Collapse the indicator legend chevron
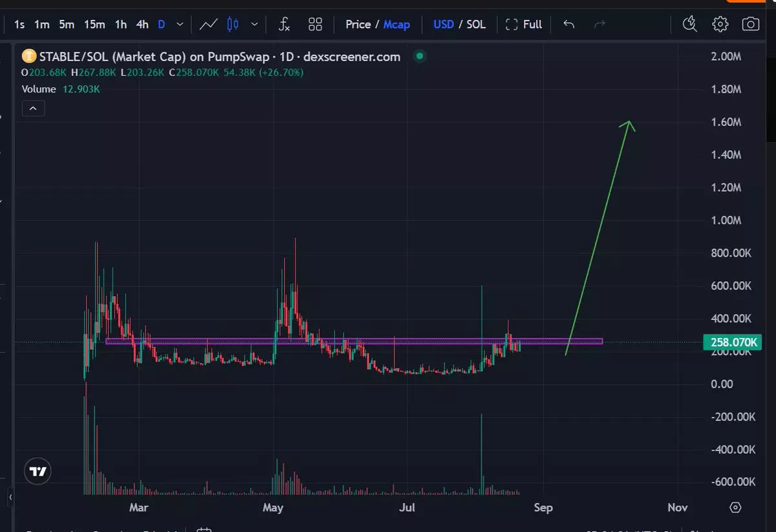 click(33, 109)
